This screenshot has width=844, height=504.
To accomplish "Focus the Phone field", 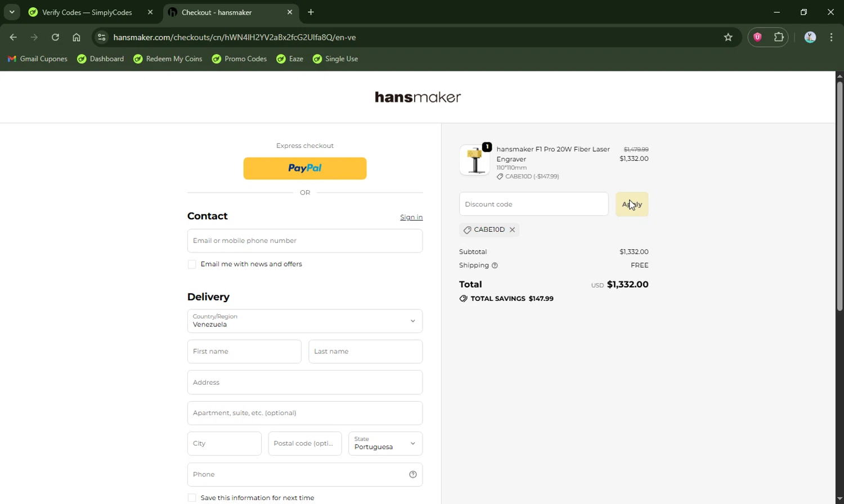I will (305, 475).
